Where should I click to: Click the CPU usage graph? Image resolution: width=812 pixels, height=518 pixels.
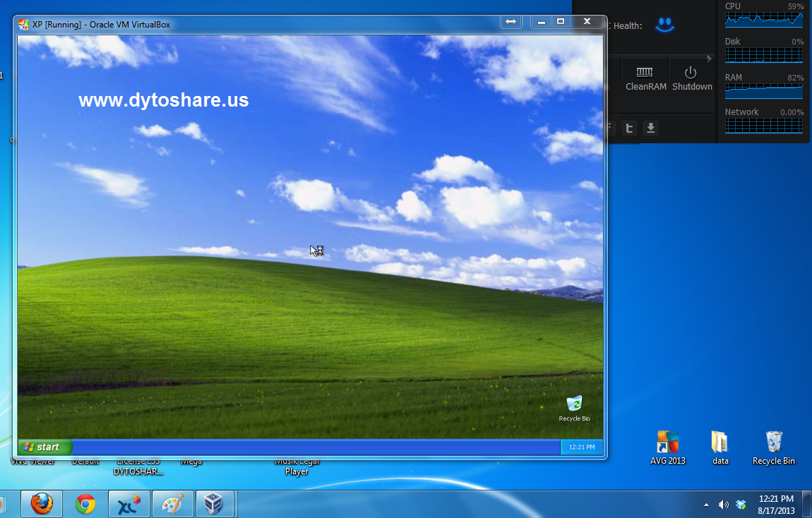[x=764, y=19]
